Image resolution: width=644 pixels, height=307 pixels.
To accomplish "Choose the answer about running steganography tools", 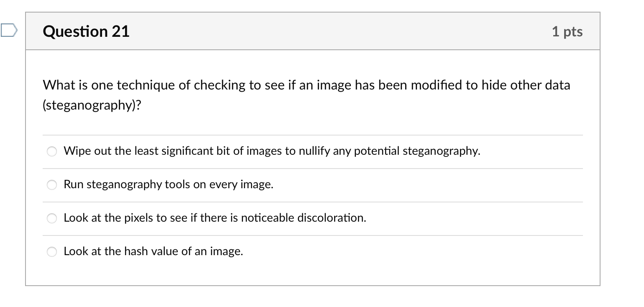I will [168, 184].
